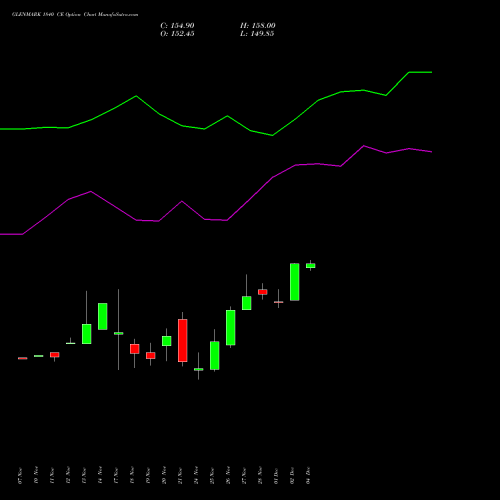Viewport: 500px width, 500px height.
Task: Select the 25 Nov date label
Action: pos(212,476)
